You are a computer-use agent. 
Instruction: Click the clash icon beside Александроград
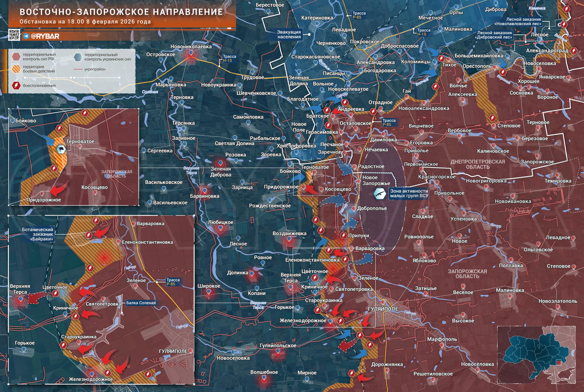[x=574, y=51]
